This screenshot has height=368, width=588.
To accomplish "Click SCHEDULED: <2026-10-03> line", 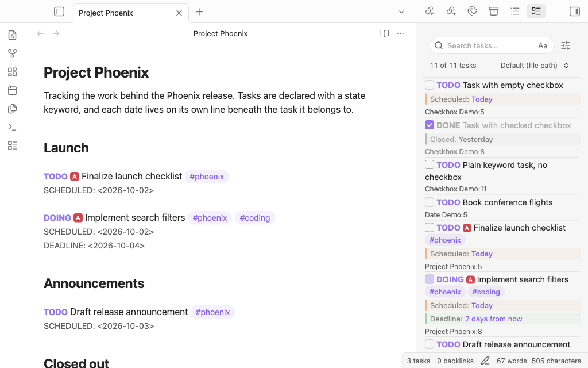I will 99,326.
